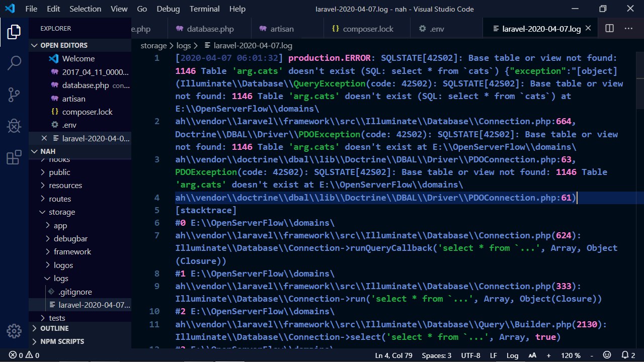644x362 pixels.
Task: Open the Manage gear menu
Action: click(14, 331)
